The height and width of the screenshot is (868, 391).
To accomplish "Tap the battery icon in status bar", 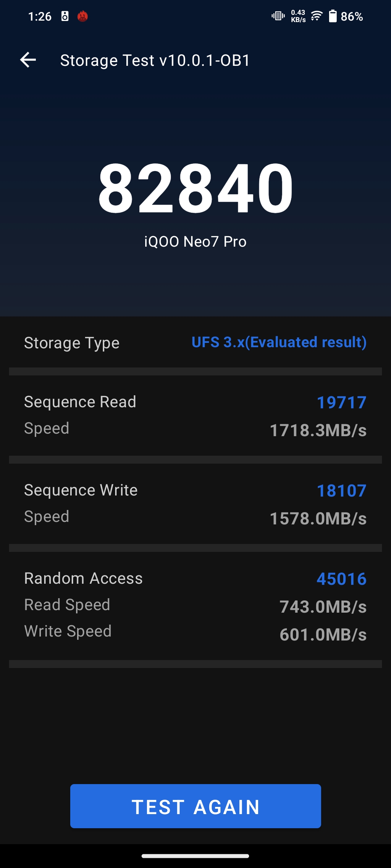I will tap(332, 16).
